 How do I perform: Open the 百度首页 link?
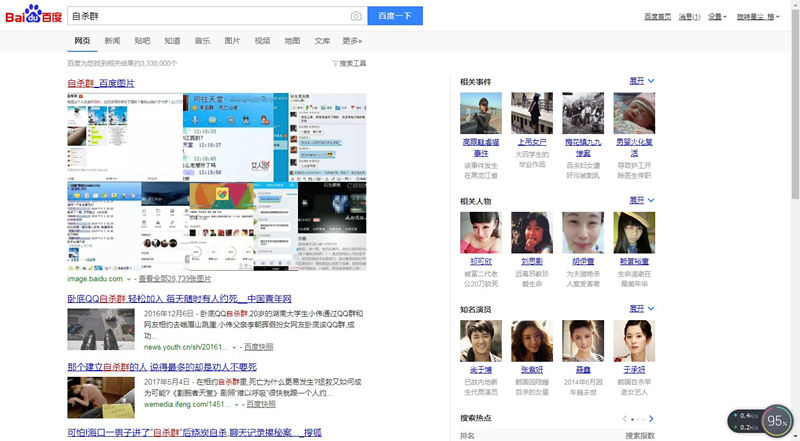657,17
